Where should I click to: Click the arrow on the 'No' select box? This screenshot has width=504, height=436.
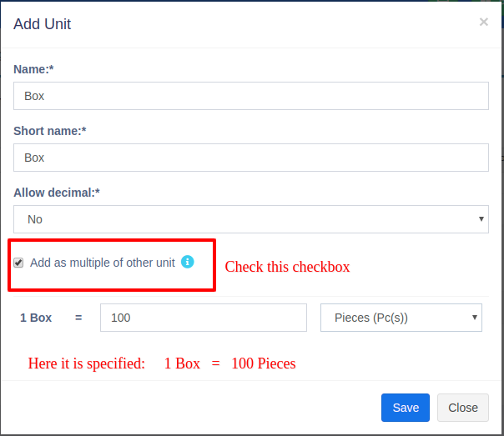point(481,219)
